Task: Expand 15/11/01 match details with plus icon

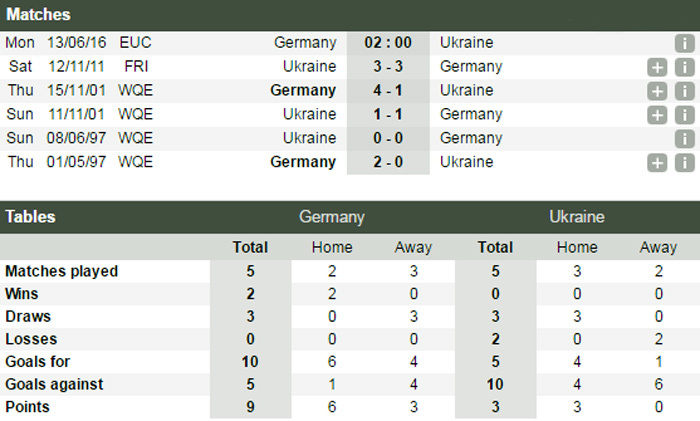Action: pos(657,91)
